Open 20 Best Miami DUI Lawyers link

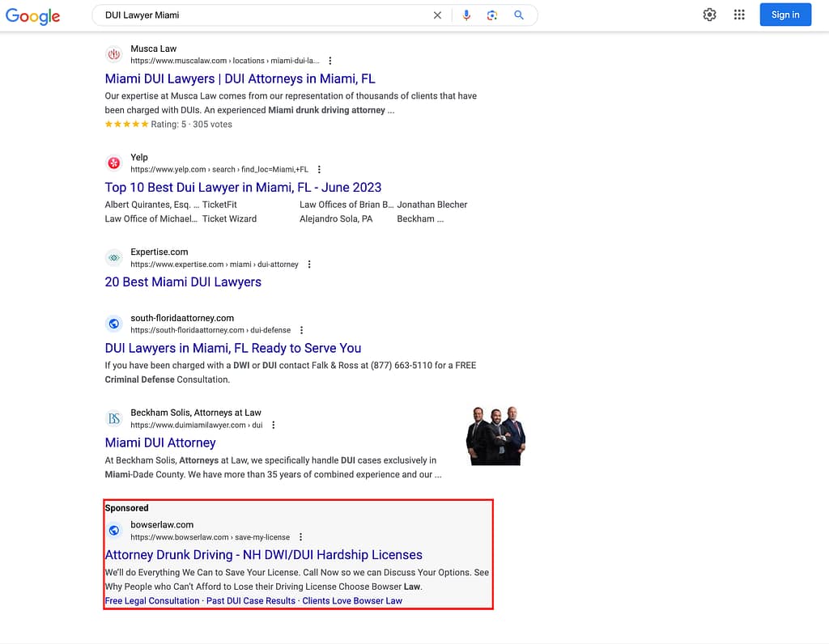pos(183,282)
